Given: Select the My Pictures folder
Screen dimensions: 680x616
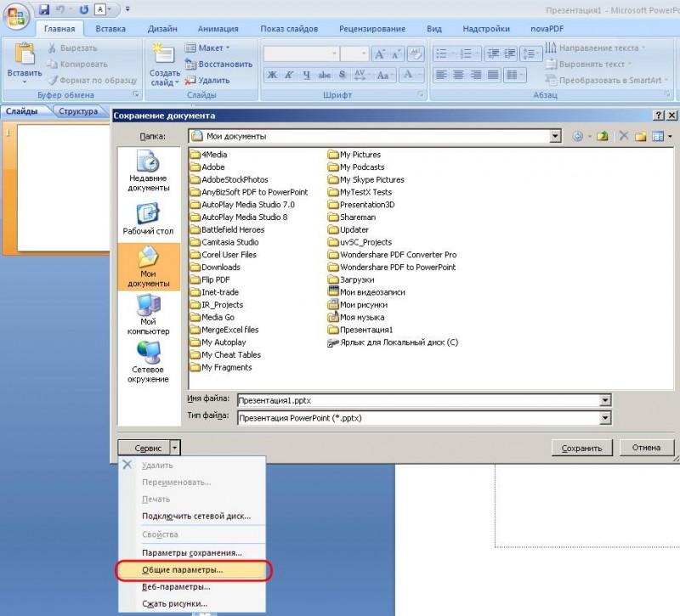Looking at the screenshot, I should pos(354,155).
